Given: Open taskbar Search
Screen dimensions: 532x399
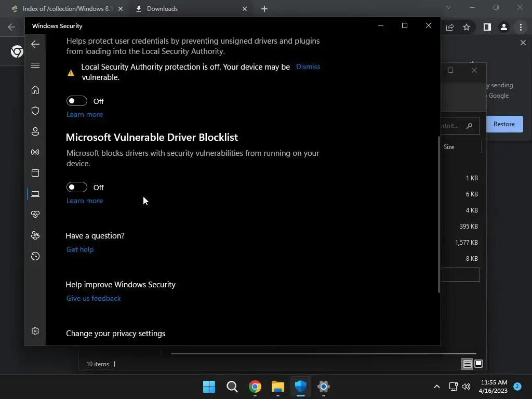Looking at the screenshot, I should [232, 387].
